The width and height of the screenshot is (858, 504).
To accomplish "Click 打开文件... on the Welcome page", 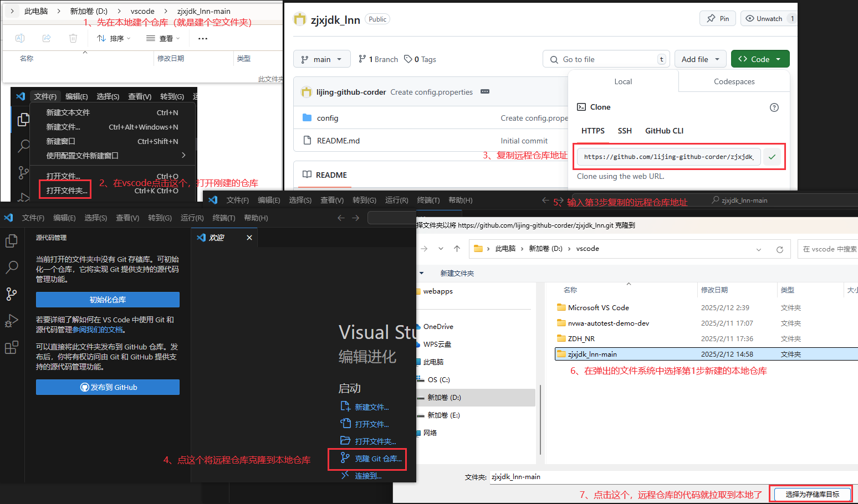I will pyautogui.click(x=365, y=424).
